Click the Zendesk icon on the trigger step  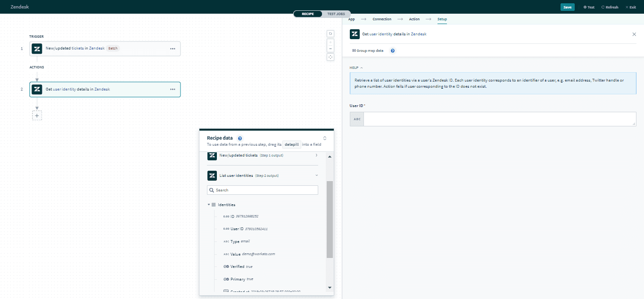click(x=37, y=48)
